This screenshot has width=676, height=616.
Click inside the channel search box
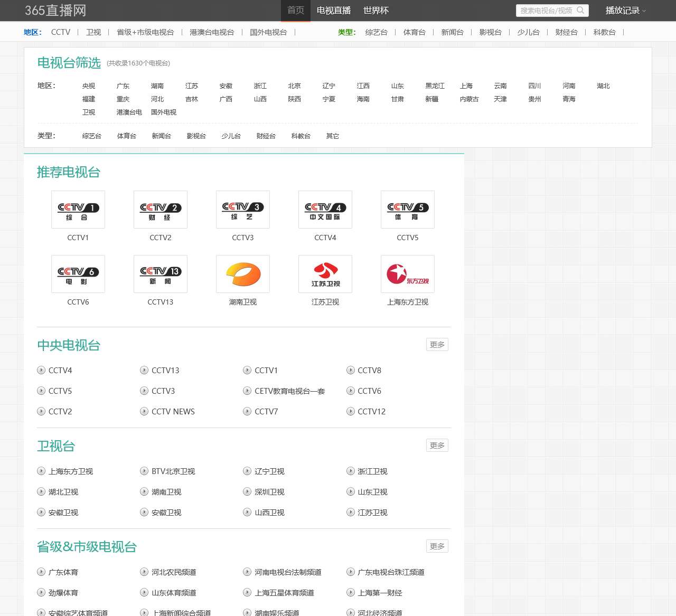(547, 10)
